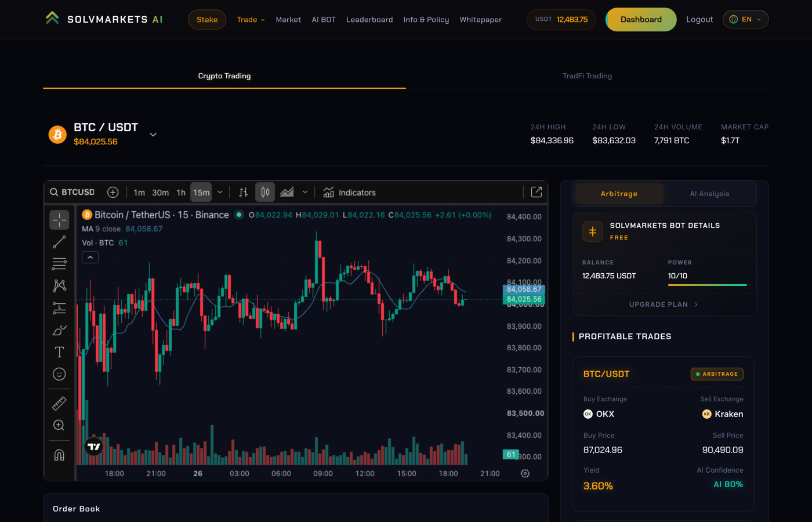This screenshot has width=812, height=522.
Task: Open the Fibonacci retracement tool
Action: pos(59,264)
